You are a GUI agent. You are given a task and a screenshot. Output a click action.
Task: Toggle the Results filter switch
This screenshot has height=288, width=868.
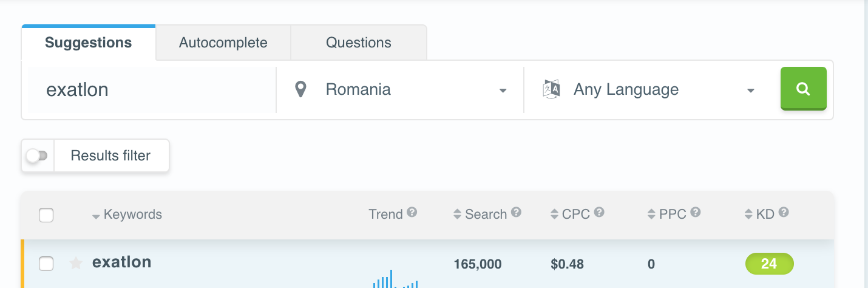(x=37, y=156)
